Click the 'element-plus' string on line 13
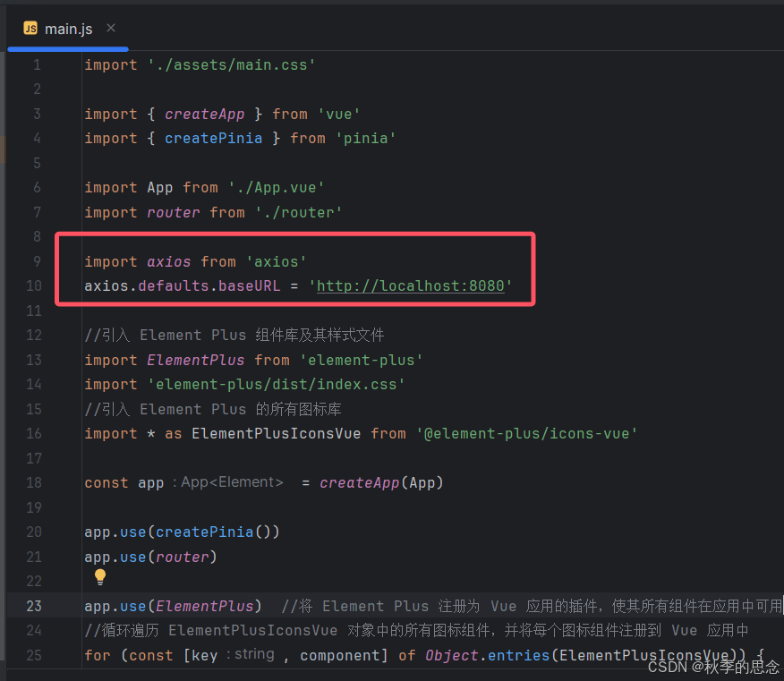Screen dimensions: 784x681 tap(361, 361)
